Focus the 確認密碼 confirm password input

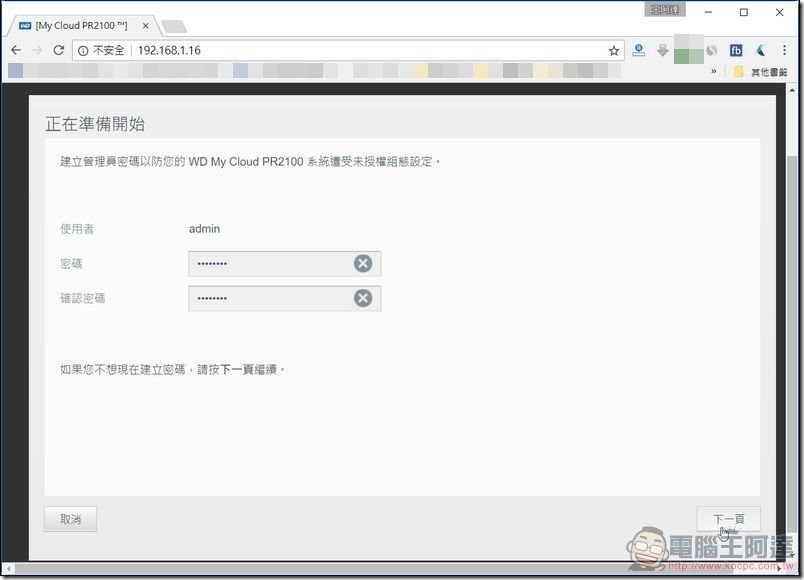tap(285, 298)
